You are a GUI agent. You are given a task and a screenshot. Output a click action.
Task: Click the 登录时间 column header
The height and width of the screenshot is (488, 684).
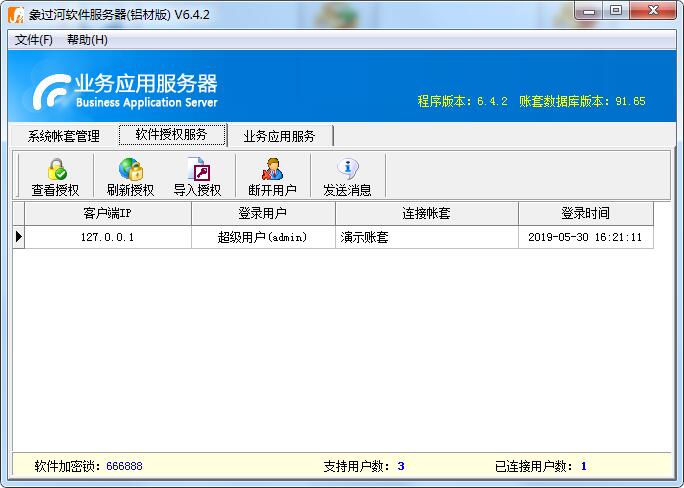[586, 213]
